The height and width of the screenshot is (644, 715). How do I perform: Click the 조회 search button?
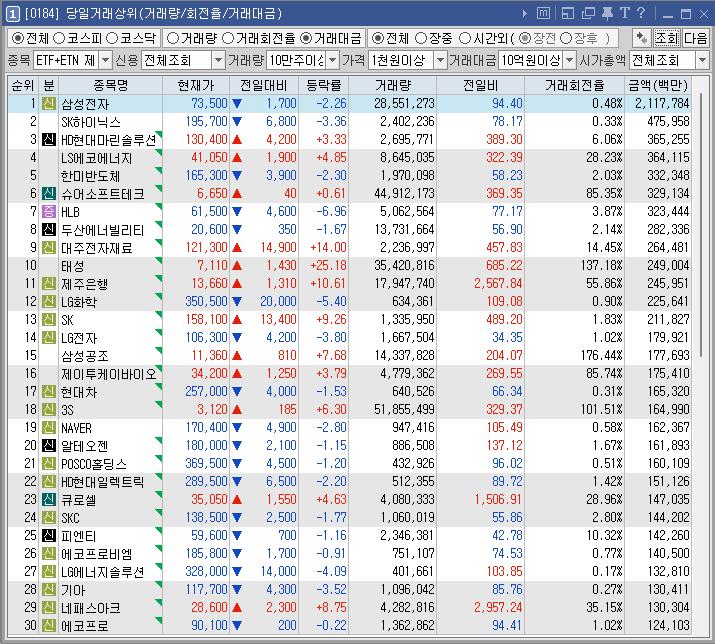[667, 38]
